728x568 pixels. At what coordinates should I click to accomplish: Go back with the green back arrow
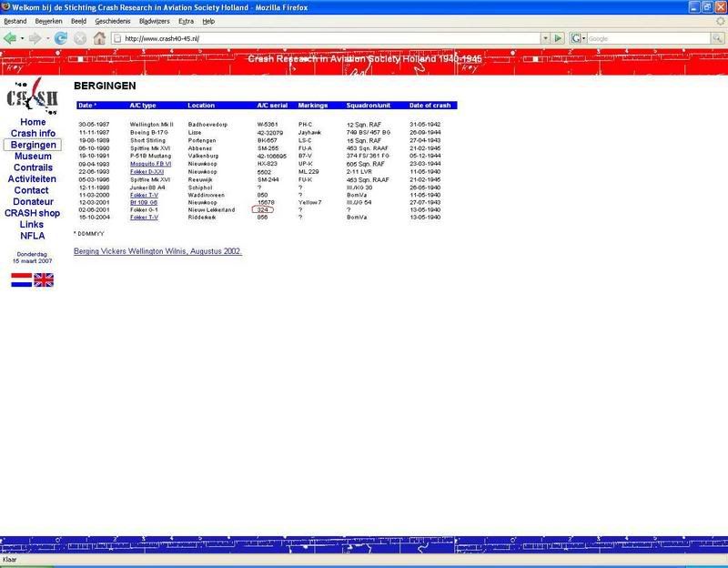(x=9, y=38)
